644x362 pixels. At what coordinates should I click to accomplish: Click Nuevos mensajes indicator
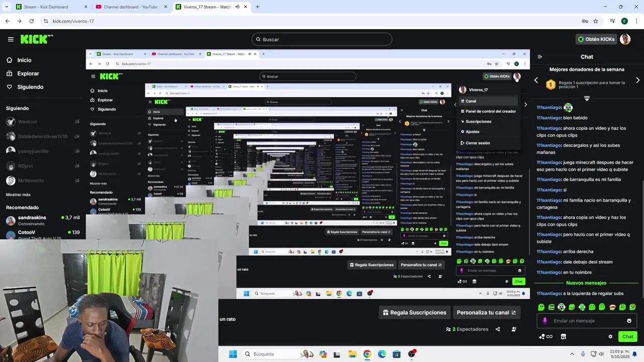click(586, 283)
